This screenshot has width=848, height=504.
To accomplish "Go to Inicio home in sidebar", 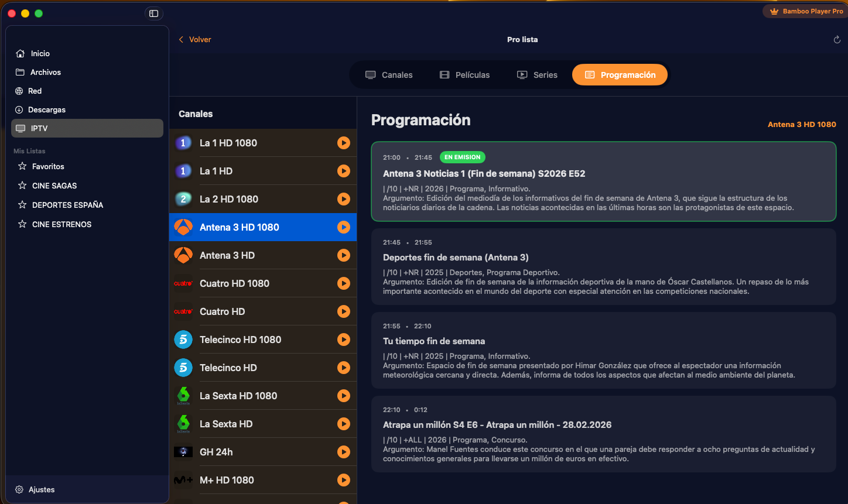I will (40, 53).
